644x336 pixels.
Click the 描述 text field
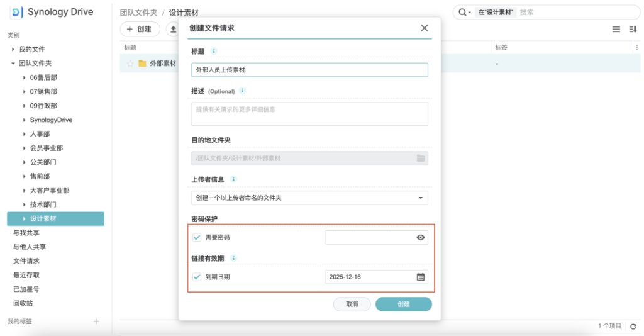point(309,114)
